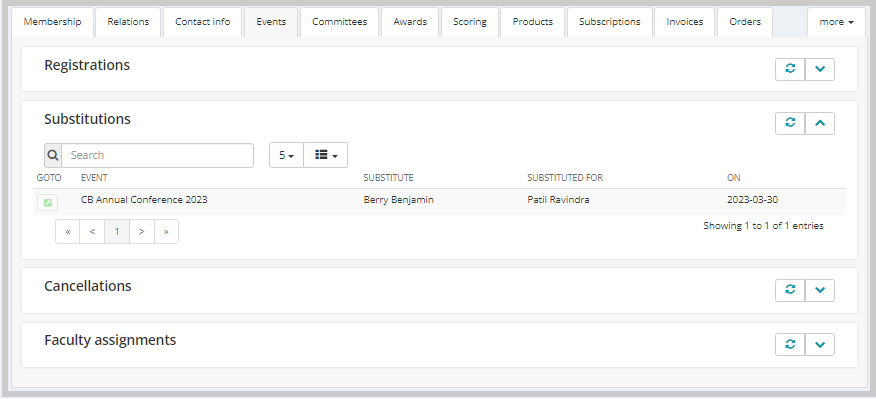Click the Faculty assignments heading
Image resolution: width=876 pixels, height=399 pixels.
[110, 340]
